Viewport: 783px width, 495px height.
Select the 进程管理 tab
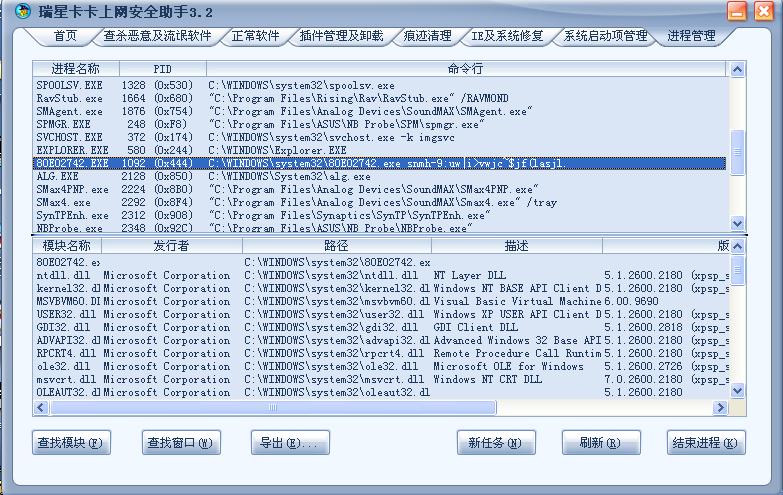692,36
